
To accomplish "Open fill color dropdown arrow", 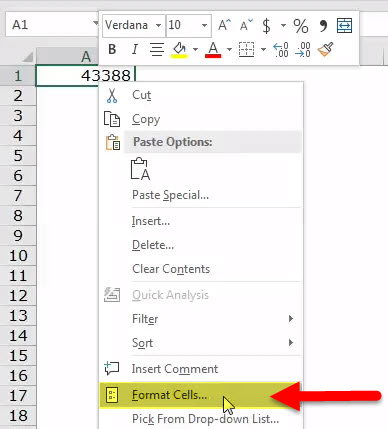I will 195,50.
